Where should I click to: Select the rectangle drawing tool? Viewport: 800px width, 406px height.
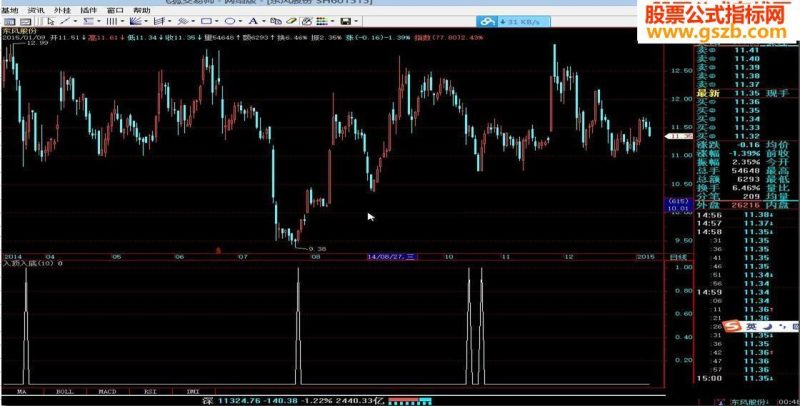pyautogui.click(x=206, y=21)
